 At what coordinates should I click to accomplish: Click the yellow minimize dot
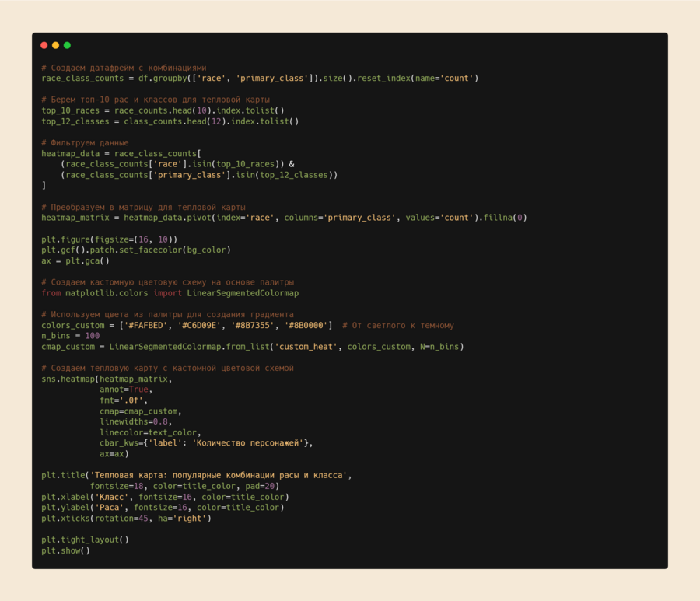55,45
